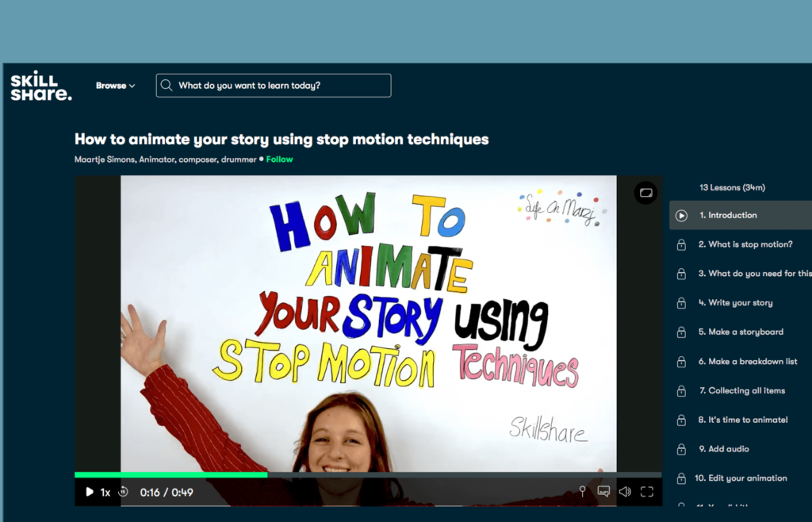Open lesson '7. Collecting all items'

pos(742,390)
